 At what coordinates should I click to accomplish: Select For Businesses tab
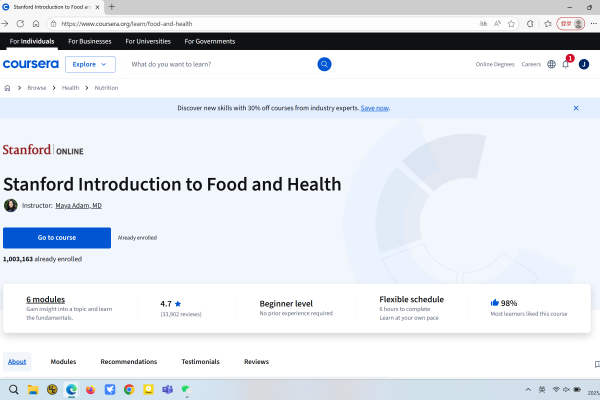tap(90, 41)
